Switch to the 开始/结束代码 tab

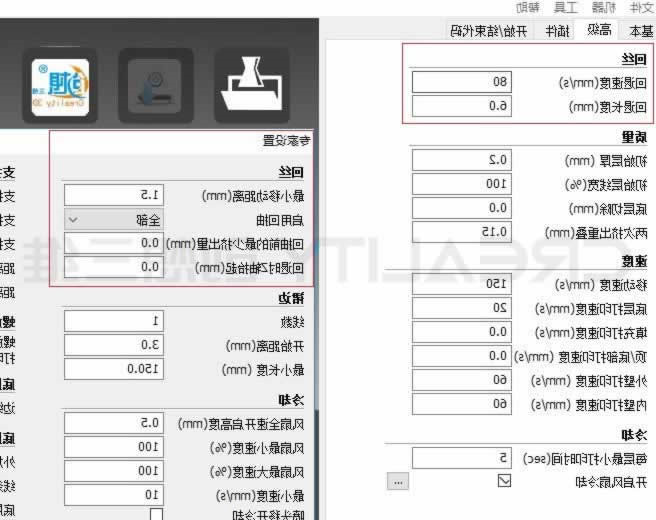[488, 31]
